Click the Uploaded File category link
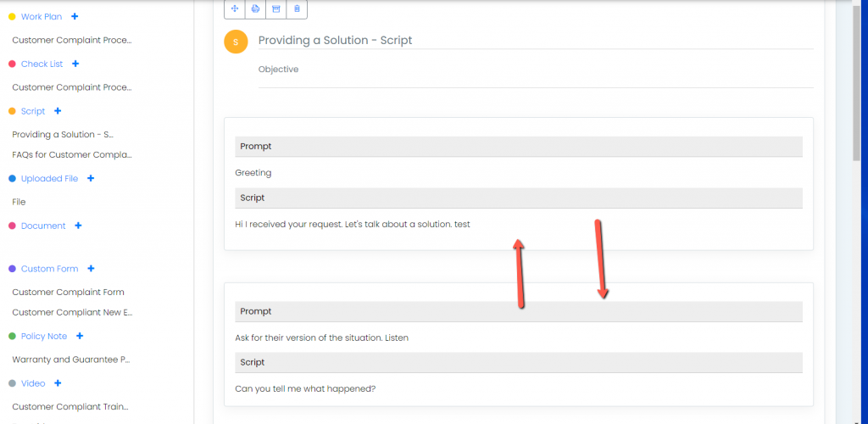 49,179
